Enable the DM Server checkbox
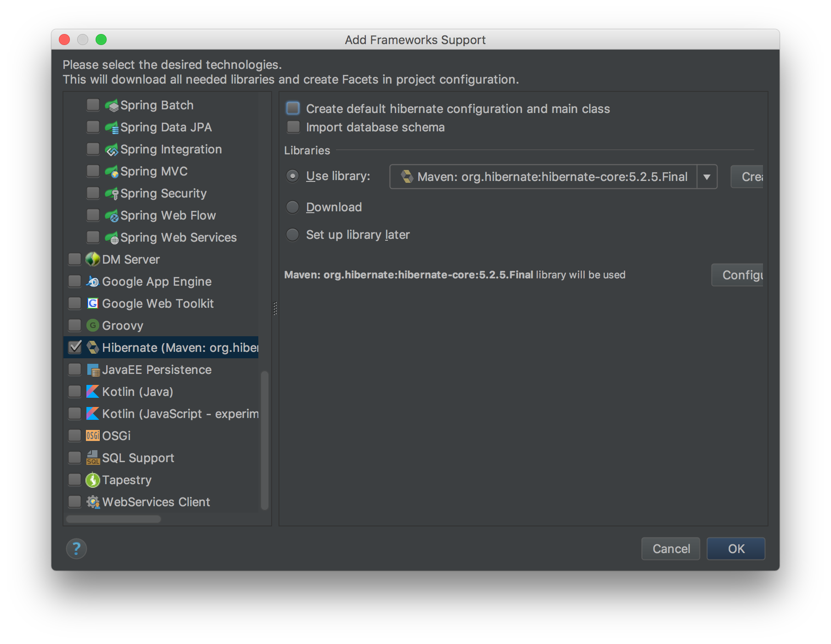This screenshot has height=644, width=831. pyautogui.click(x=74, y=259)
